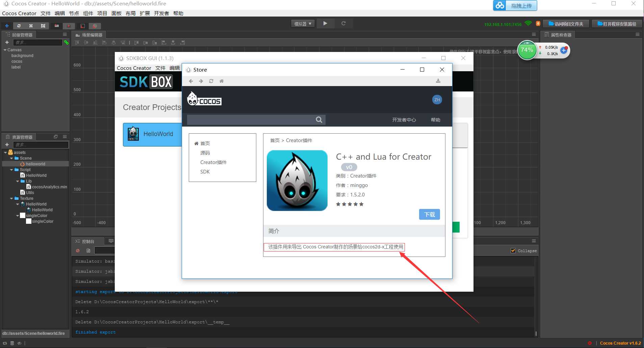
Task: Click the play preview button
Action: coord(325,23)
